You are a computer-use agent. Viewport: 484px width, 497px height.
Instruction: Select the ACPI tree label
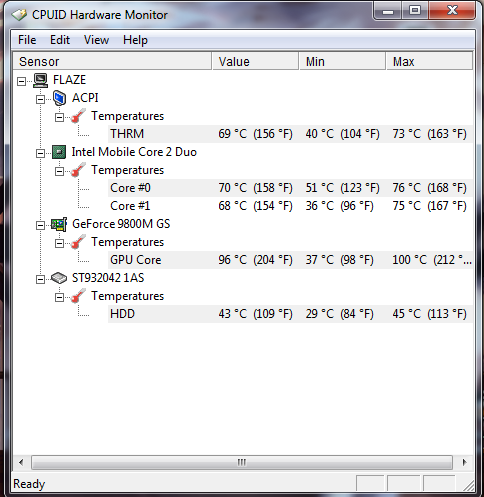pos(85,98)
